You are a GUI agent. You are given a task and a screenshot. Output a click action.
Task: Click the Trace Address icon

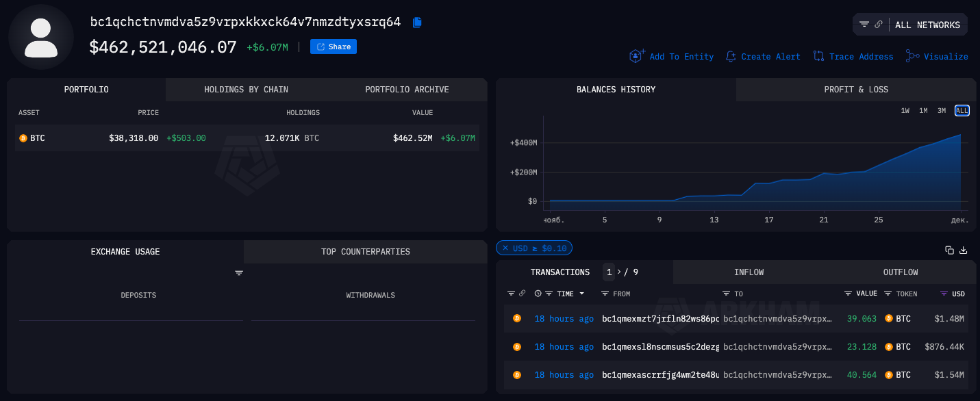(x=818, y=56)
